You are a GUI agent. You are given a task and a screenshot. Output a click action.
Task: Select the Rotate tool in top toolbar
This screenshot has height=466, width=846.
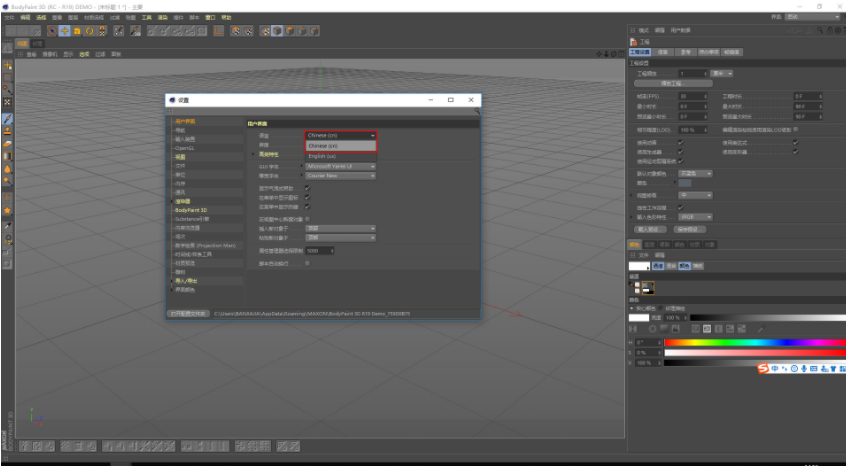[90, 31]
